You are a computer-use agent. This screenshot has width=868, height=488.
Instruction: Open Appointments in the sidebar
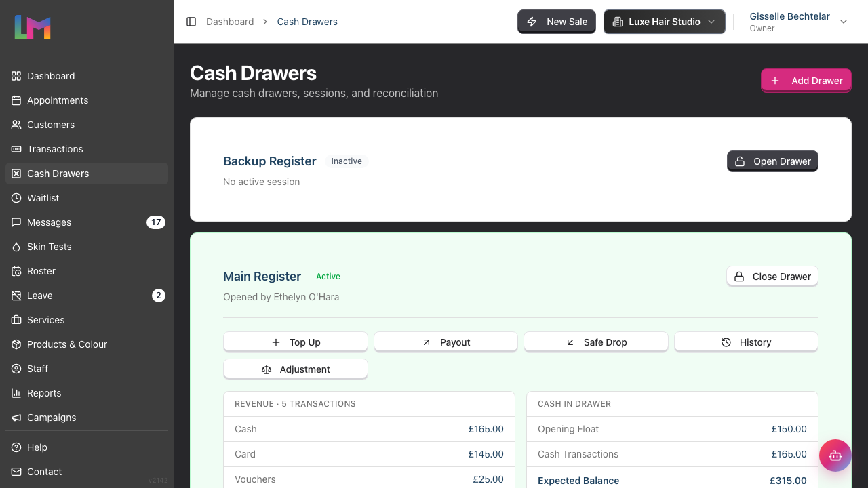coord(87,100)
